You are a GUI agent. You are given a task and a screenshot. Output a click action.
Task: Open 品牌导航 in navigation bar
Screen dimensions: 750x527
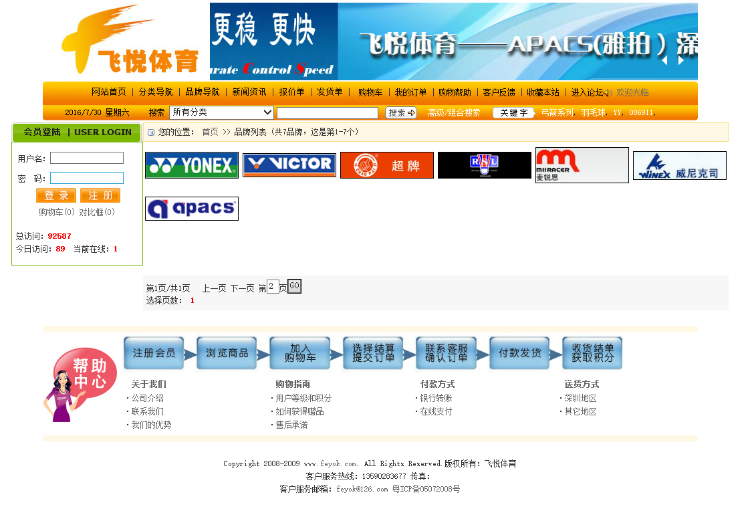[x=202, y=92]
